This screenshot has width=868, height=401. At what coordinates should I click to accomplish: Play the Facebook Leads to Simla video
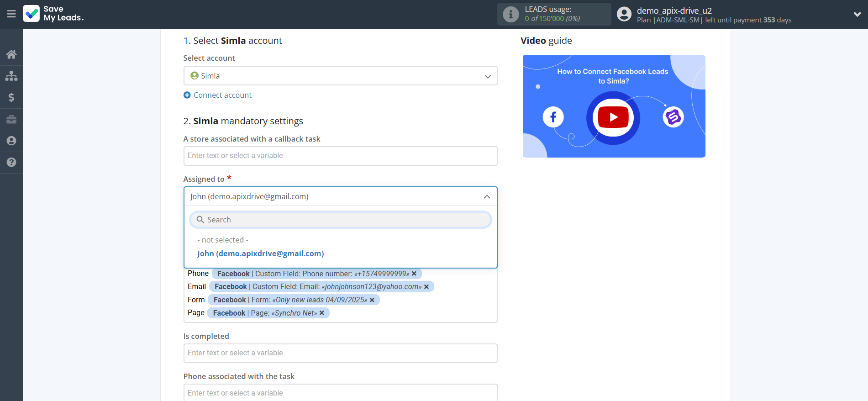613,117
